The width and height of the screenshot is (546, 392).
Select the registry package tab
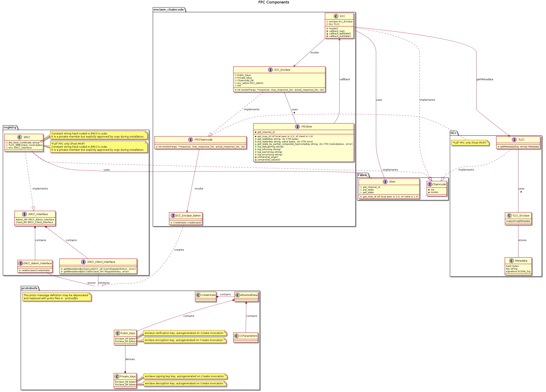point(10,127)
